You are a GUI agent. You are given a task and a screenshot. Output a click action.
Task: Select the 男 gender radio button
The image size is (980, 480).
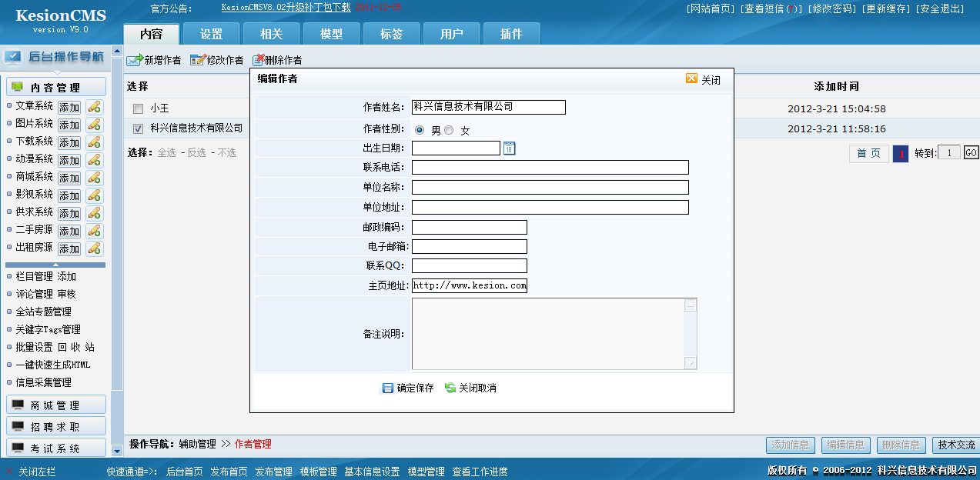[x=420, y=130]
